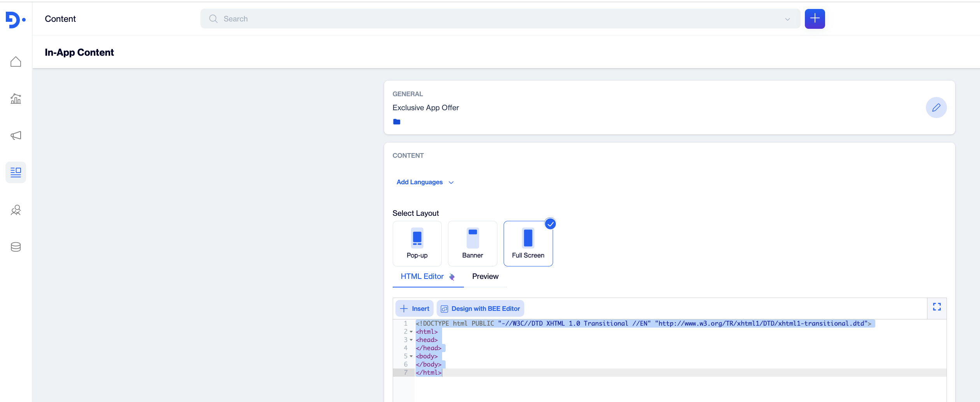The width and height of the screenshot is (980, 402).
Task: Toggle fullscreen code editor icon
Action: (x=937, y=307)
